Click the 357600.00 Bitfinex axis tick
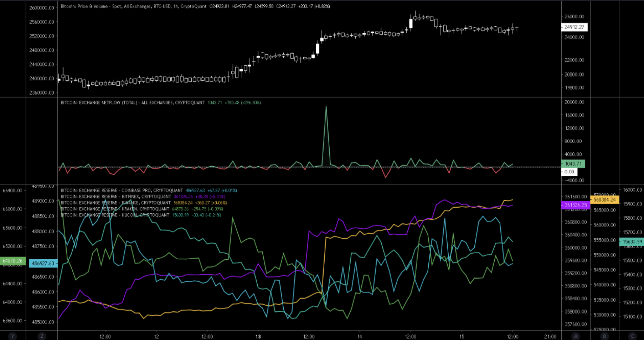644x340 pixels. (576, 324)
